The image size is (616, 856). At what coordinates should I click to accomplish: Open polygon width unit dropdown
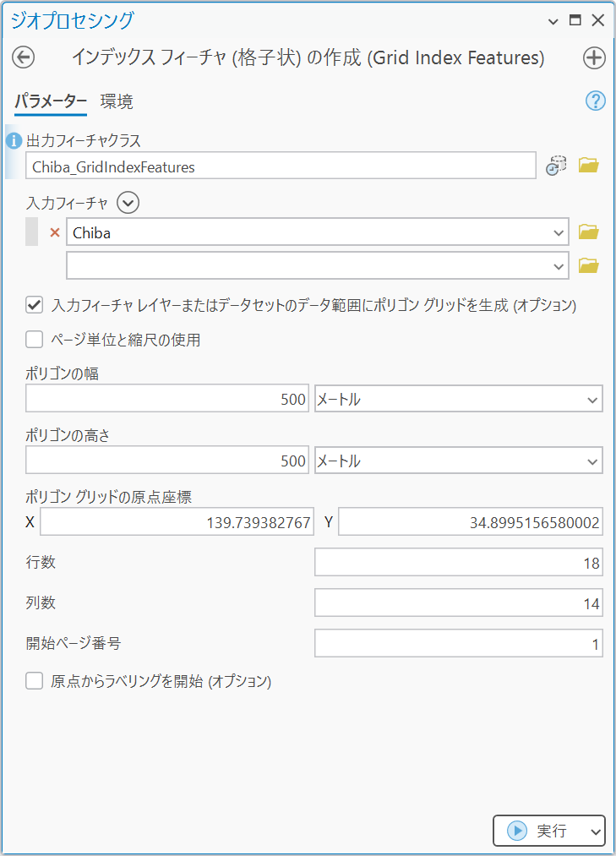pyautogui.click(x=457, y=400)
